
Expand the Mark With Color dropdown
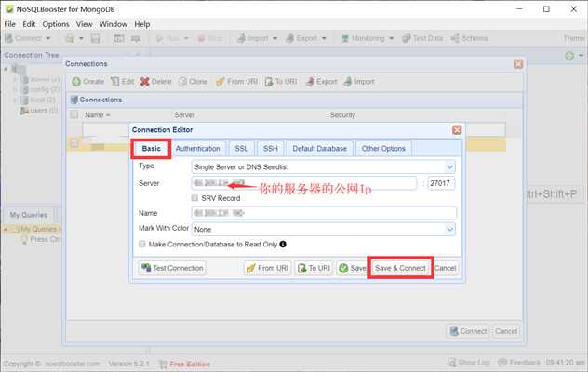[449, 229]
